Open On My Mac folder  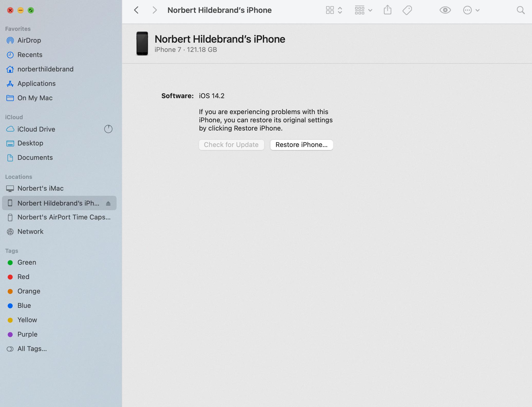tap(35, 98)
